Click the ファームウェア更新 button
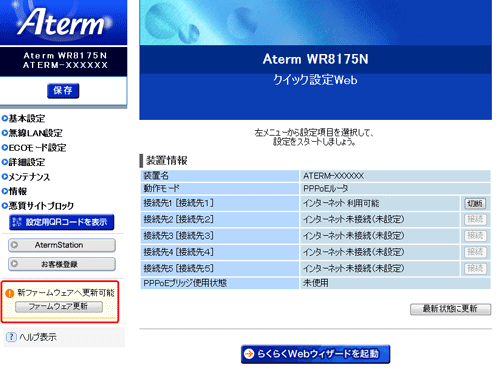The height and width of the screenshot is (375, 500). pyautogui.click(x=59, y=307)
